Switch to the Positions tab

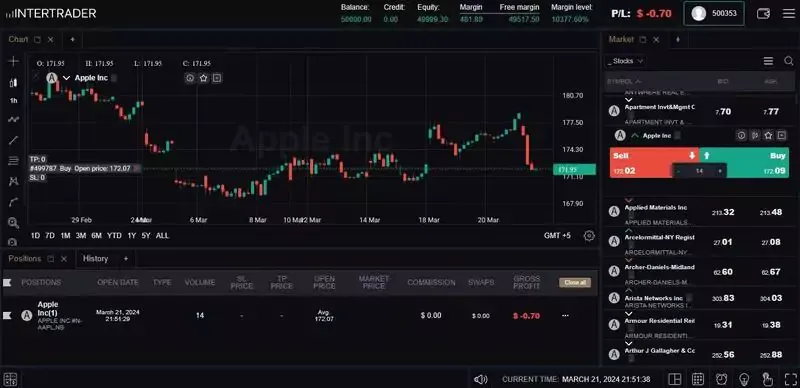pos(24,259)
